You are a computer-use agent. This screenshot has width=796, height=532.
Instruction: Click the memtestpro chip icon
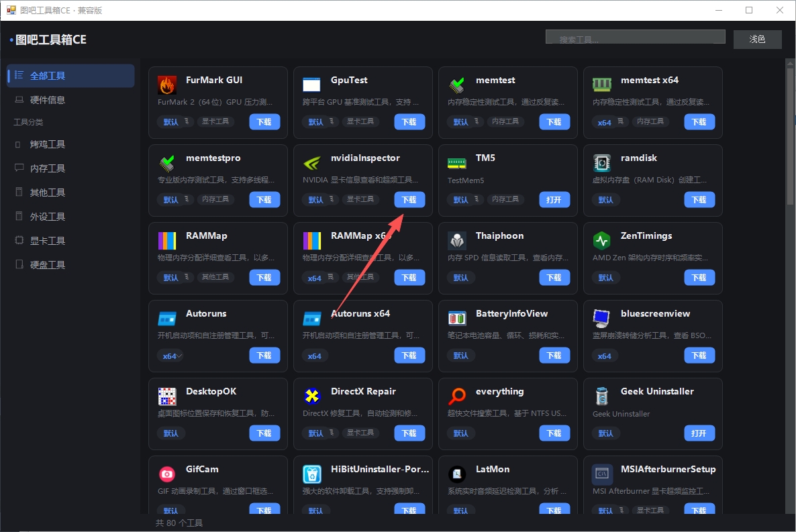(166, 163)
